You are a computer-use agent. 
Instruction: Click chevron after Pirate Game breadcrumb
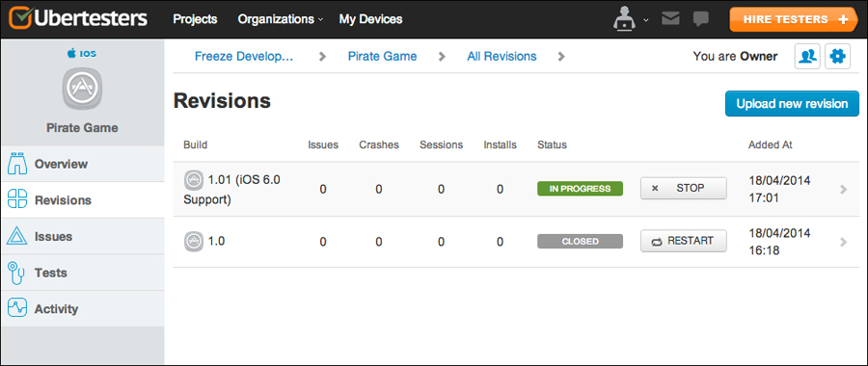(x=442, y=57)
